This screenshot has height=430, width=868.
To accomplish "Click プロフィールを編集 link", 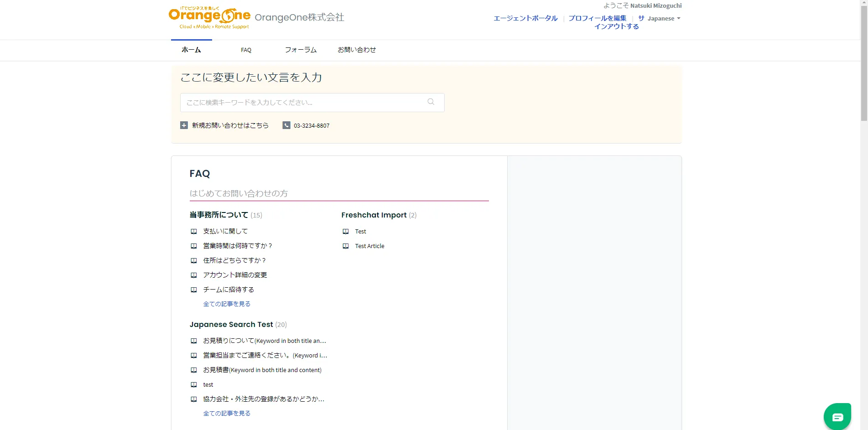I will point(597,18).
